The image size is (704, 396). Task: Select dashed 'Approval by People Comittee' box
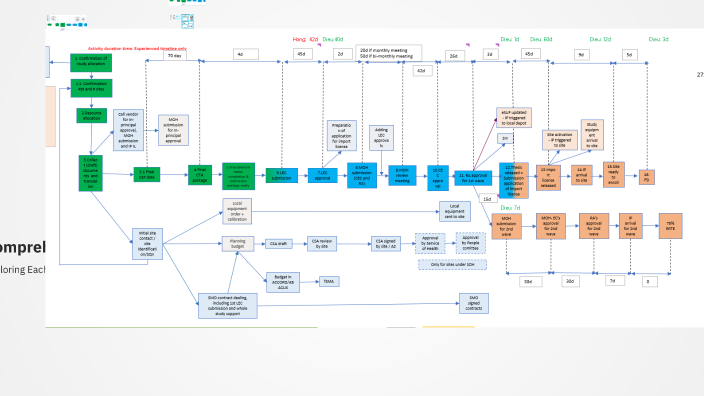[471, 243]
